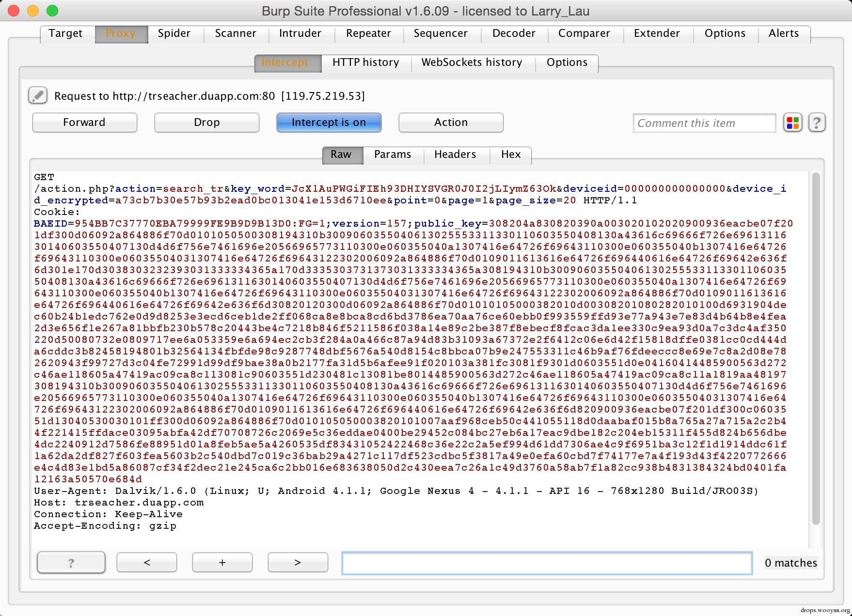This screenshot has height=616, width=852.
Task: Open the Headers view tab
Action: pos(455,154)
